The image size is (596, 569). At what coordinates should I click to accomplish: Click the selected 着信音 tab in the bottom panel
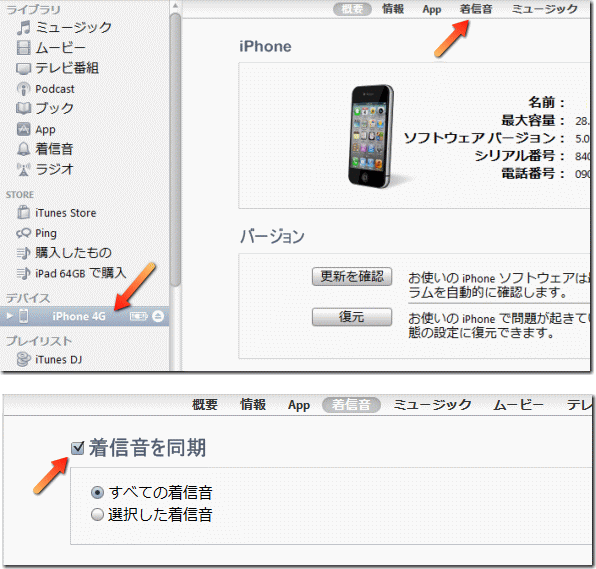tap(351, 405)
